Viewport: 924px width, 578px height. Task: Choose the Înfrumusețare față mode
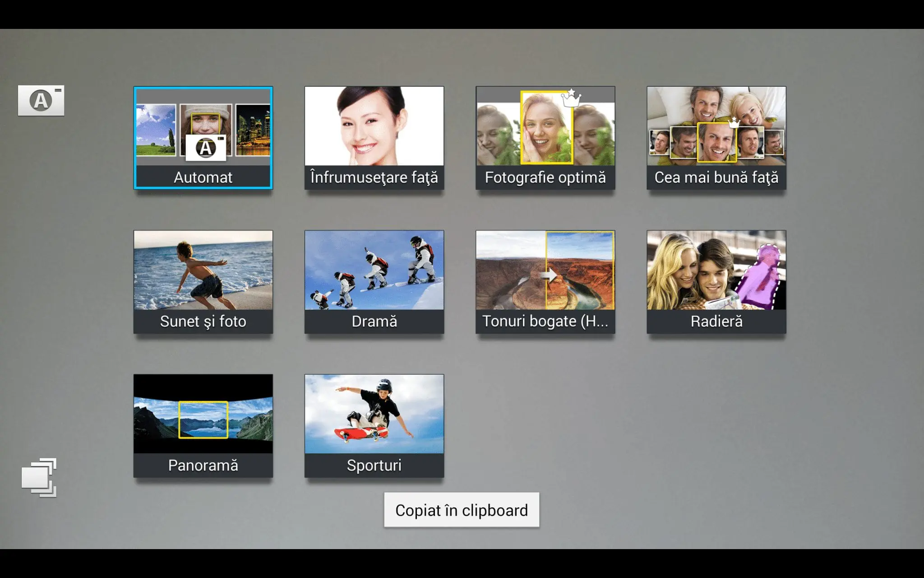tap(374, 138)
